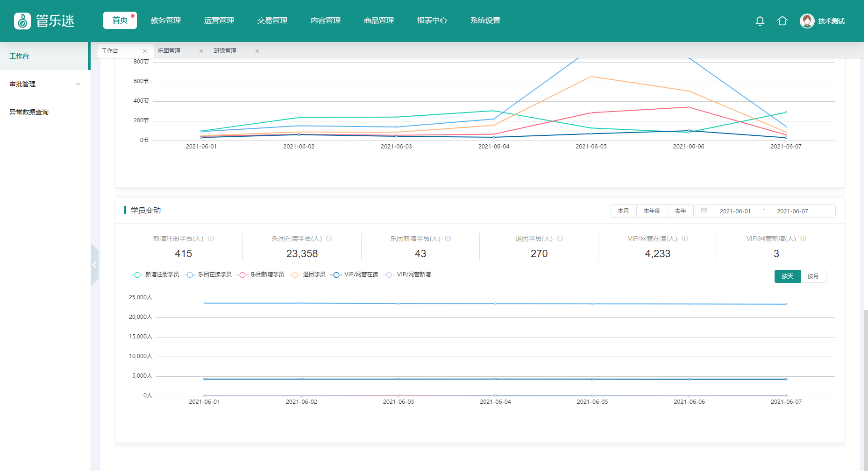Click info icon beside 乐团在读学员(人)
This screenshot has height=471, width=868.
coord(329,239)
